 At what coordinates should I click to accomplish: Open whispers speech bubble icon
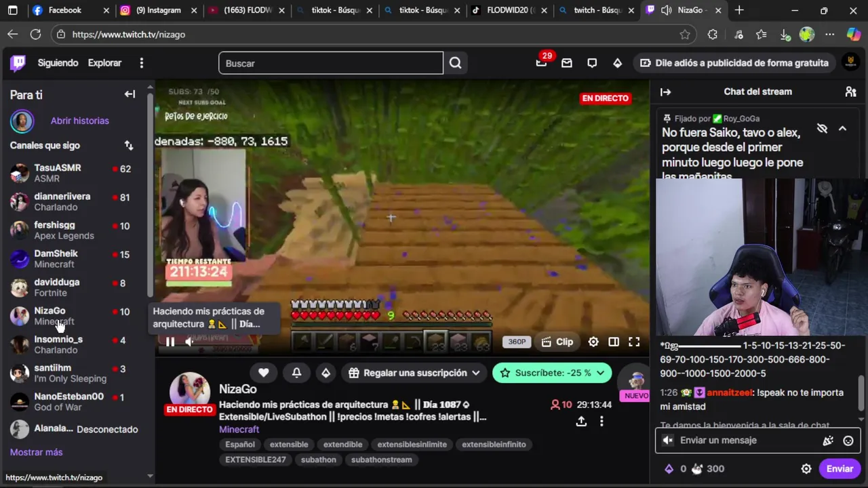(592, 63)
